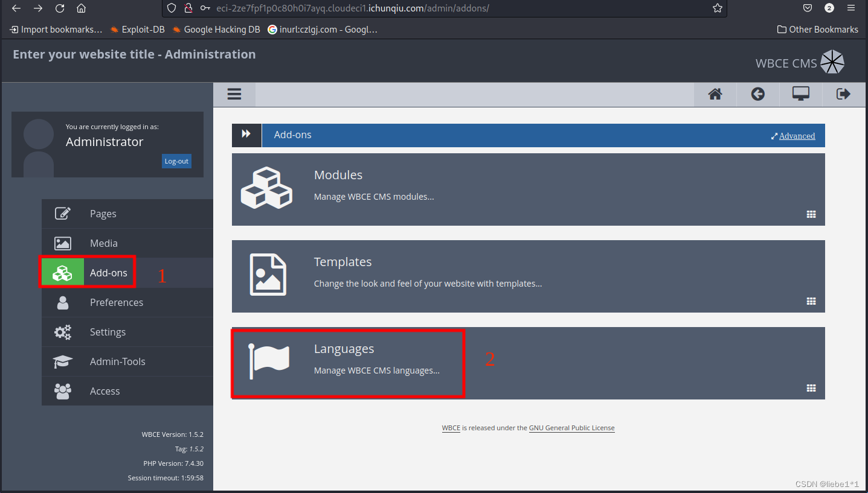Viewport: 868px width, 493px height.
Task: Open the inurl:czlgj.com Google bookmark
Action: coord(323,29)
